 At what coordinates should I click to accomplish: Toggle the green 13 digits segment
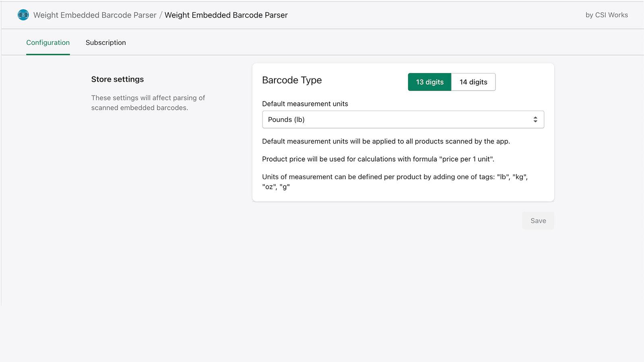tap(429, 82)
